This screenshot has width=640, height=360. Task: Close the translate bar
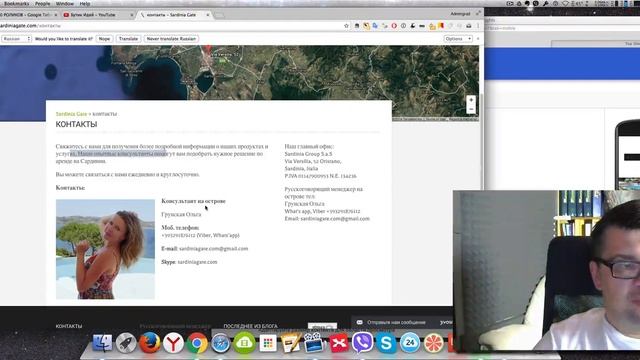[x=478, y=39]
